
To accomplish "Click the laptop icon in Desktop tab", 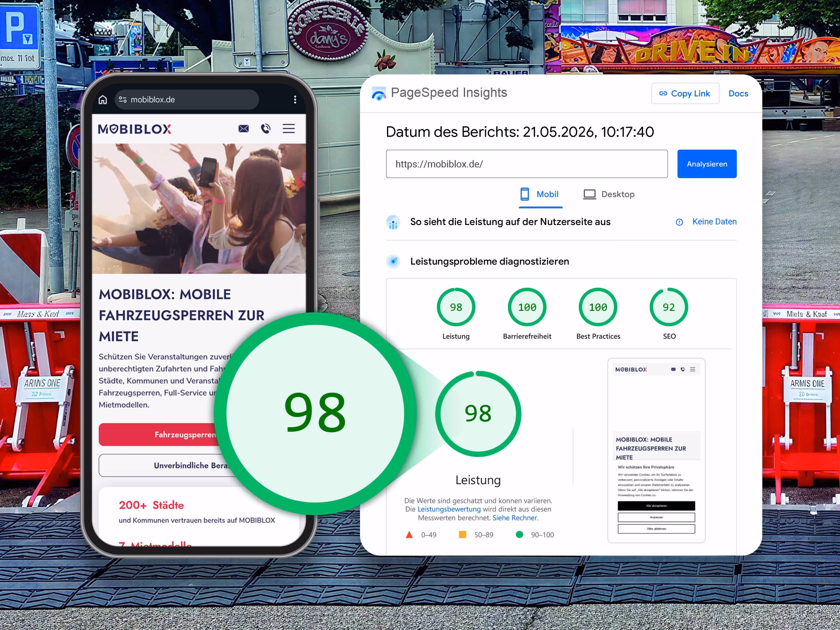I will pos(589,194).
